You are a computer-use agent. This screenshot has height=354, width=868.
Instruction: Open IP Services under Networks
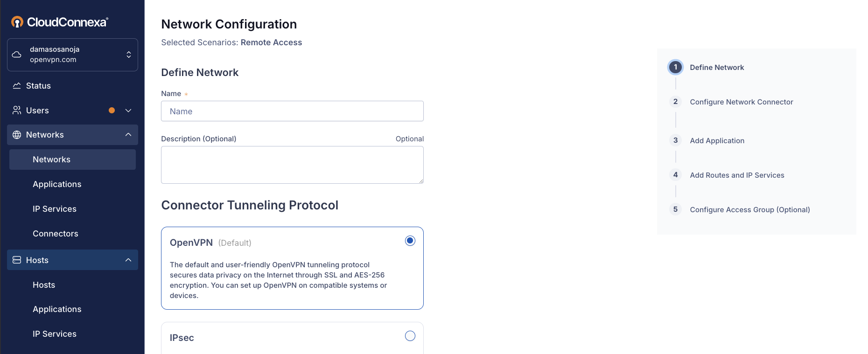click(55, 208)
